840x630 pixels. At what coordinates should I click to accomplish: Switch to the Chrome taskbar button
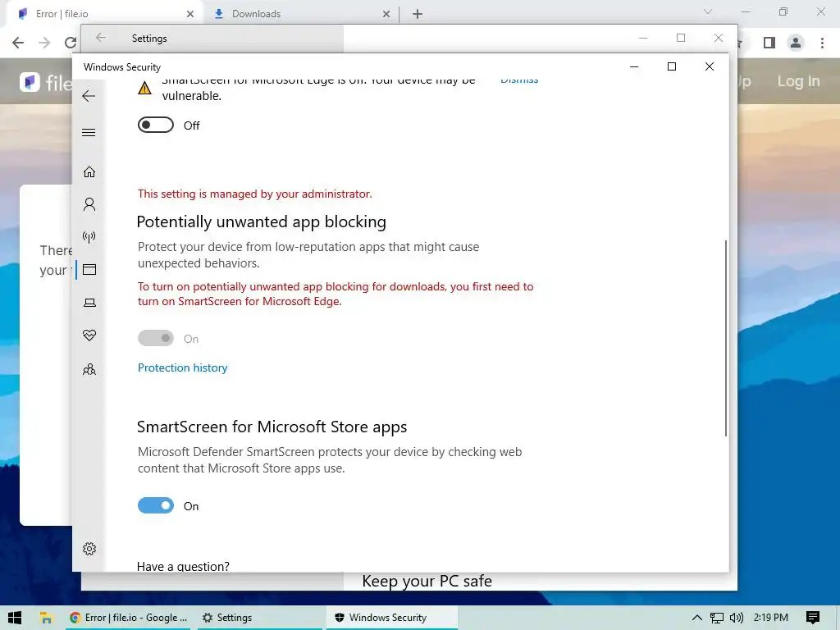127,618
